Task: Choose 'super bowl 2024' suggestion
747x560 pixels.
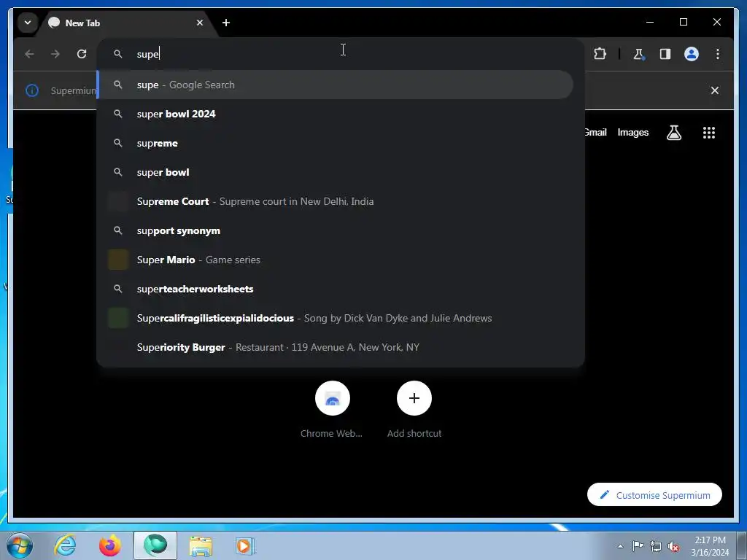Action: click(336, 114)
